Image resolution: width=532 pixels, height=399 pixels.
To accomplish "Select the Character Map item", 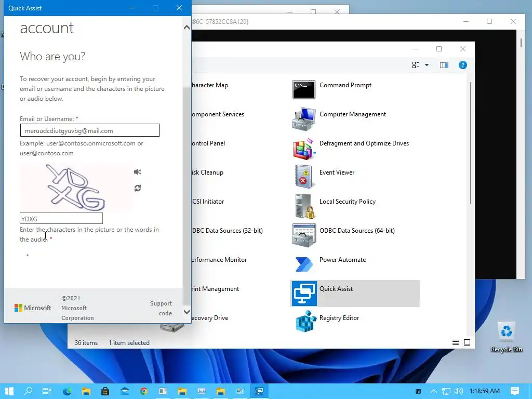I will [x=210, y=85].
